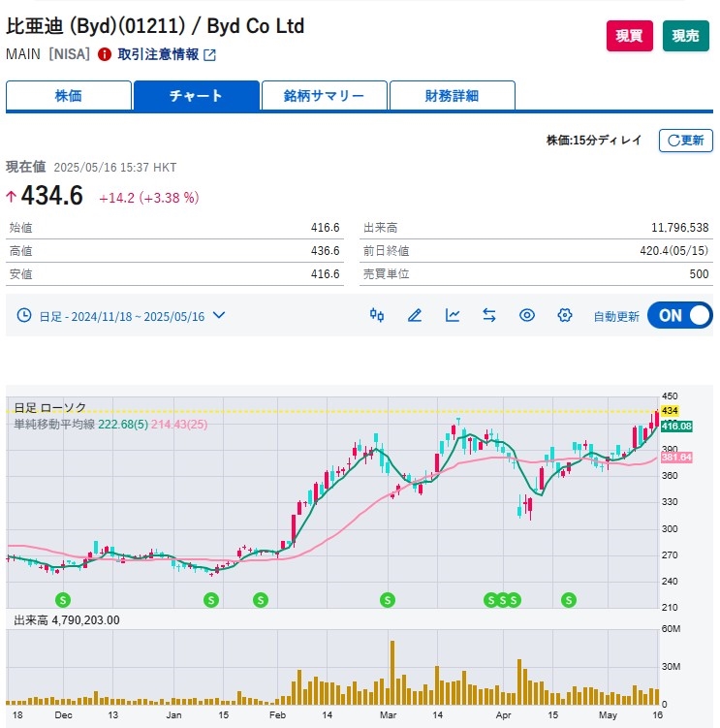Select the pencil drawing tool
This screenshot has width=720, height=728.
pyautogui.click(x=415, y=316)
